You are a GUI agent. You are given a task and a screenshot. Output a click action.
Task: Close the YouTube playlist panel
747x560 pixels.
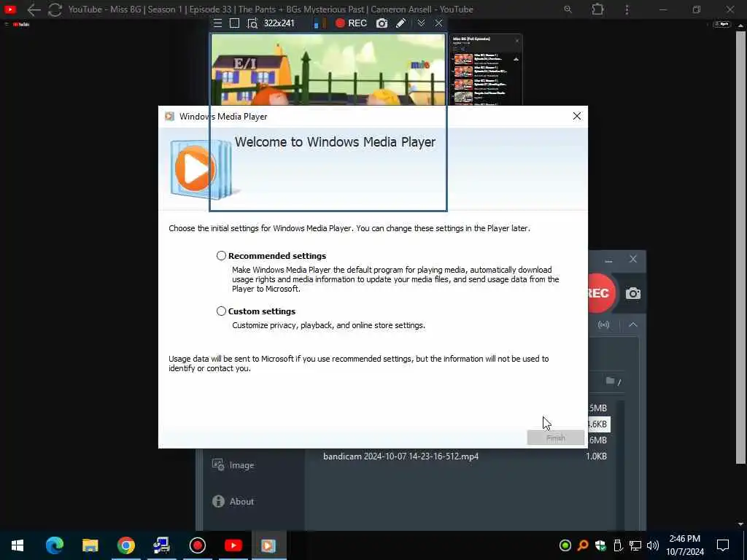coord(517,41)
